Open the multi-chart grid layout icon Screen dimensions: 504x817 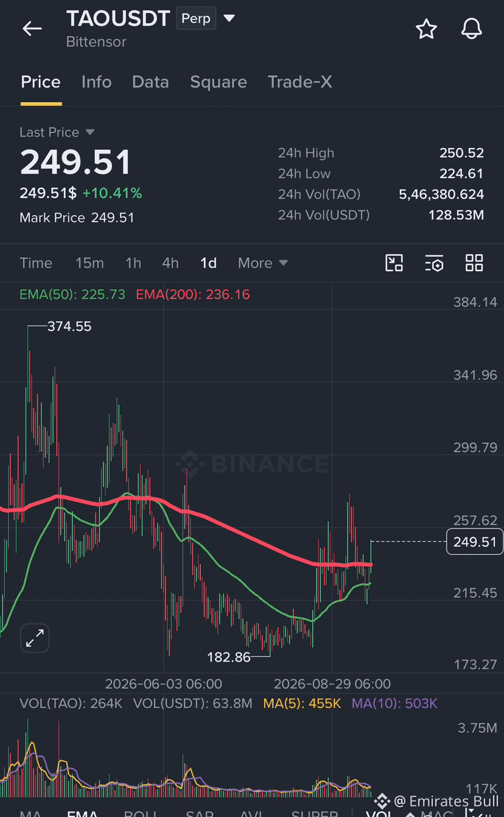[474, 263]
